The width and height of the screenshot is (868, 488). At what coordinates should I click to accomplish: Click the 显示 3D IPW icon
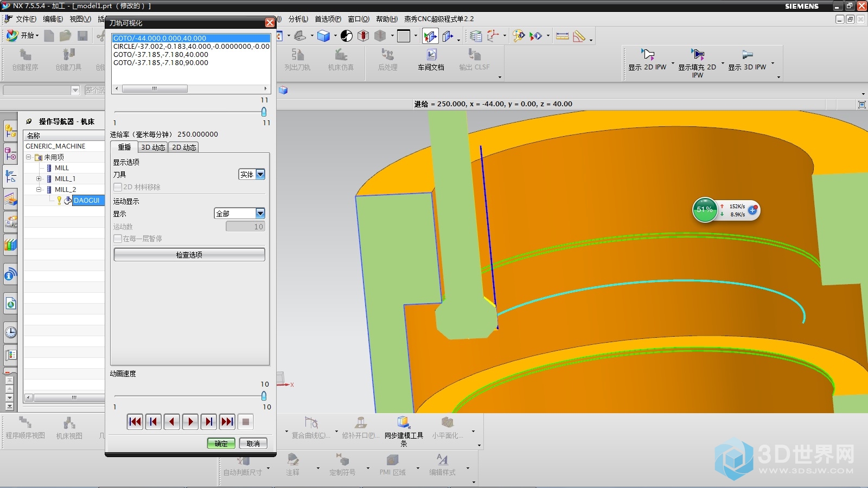(747, 55)
